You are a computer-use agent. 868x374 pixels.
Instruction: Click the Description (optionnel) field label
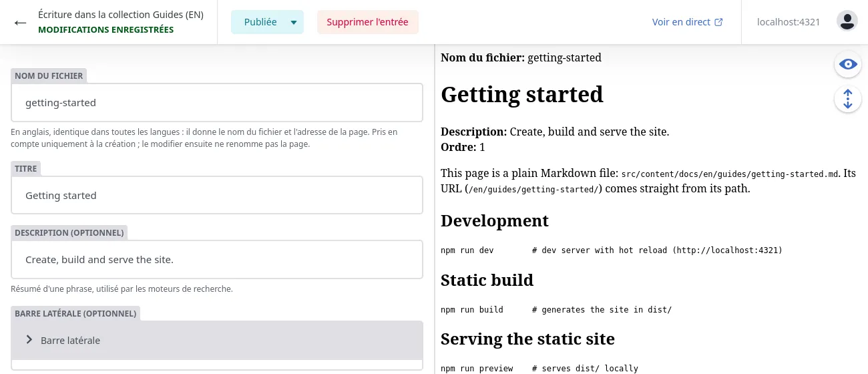tap(69, 233)
